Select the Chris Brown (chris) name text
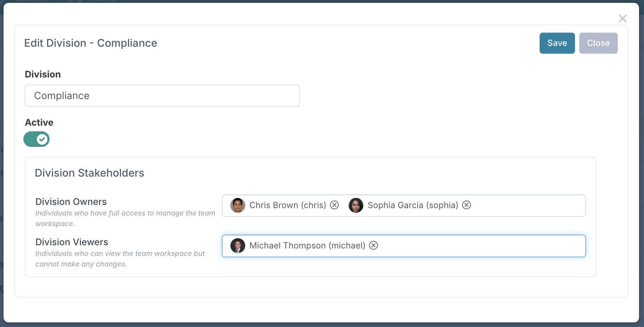 (x=288, y=205)
